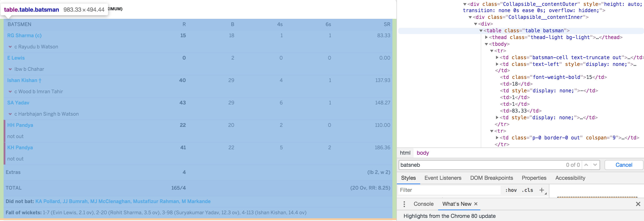Cancel the DOM search
Viewport: 644px width, 221px height.
[624, 165]
